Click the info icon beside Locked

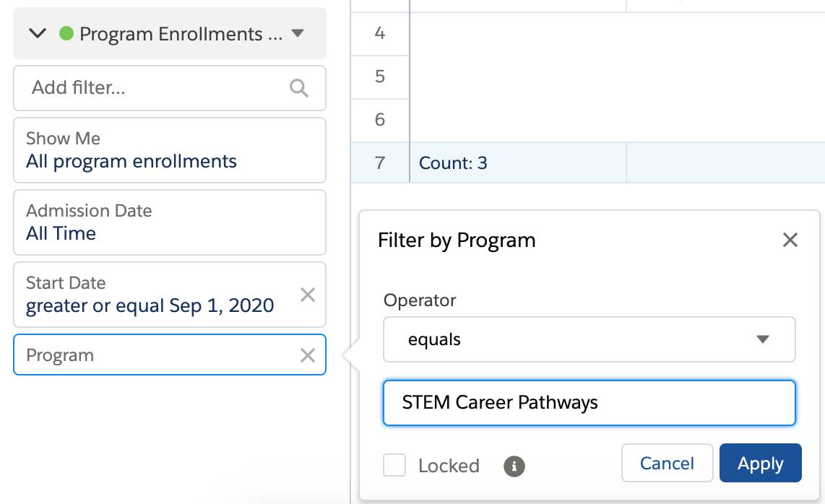click(x=514, y=467)
